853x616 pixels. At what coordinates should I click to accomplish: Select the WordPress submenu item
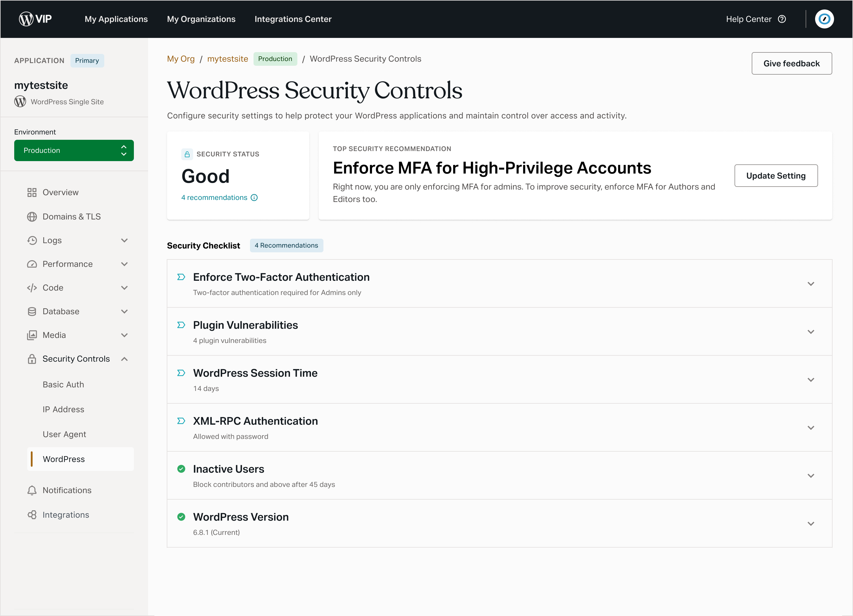(81, 459)
